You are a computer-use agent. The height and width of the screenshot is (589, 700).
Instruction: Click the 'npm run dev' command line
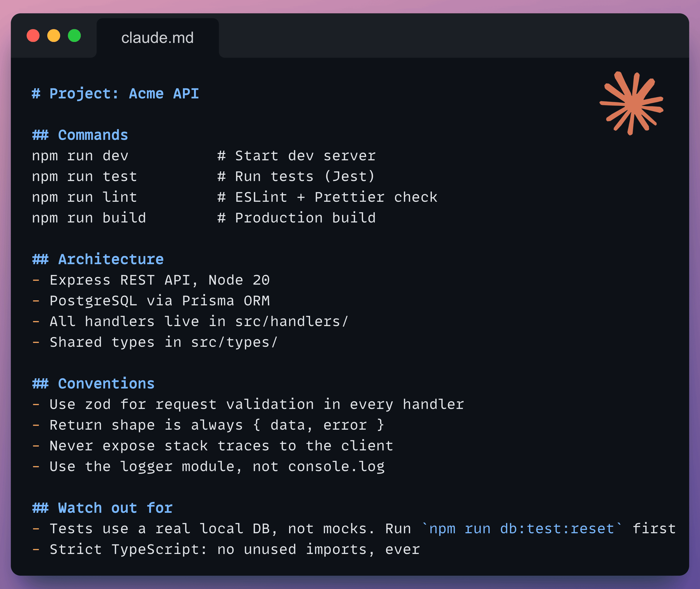80,156
